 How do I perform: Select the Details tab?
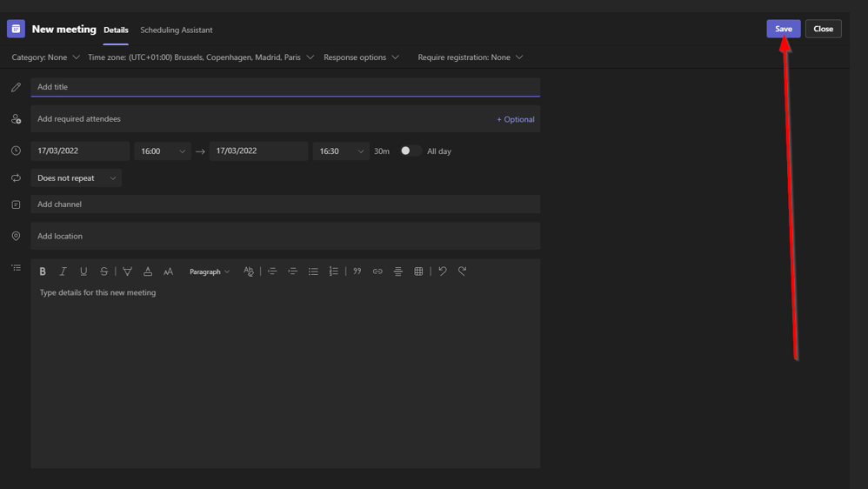[116, 30]
